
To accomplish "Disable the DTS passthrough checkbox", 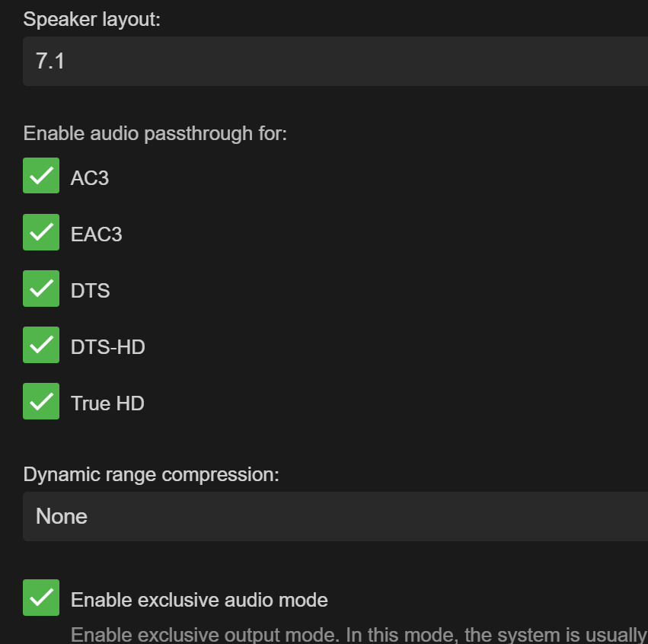I will coord(41,289).
